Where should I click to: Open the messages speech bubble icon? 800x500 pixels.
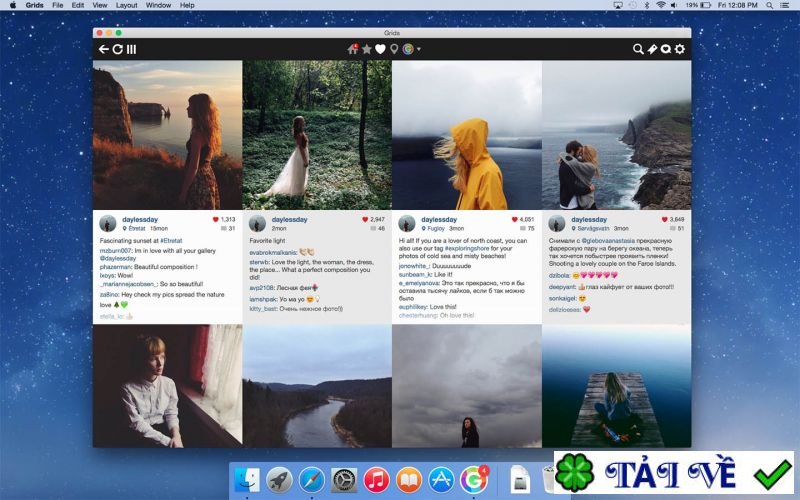tap(666, 49)
